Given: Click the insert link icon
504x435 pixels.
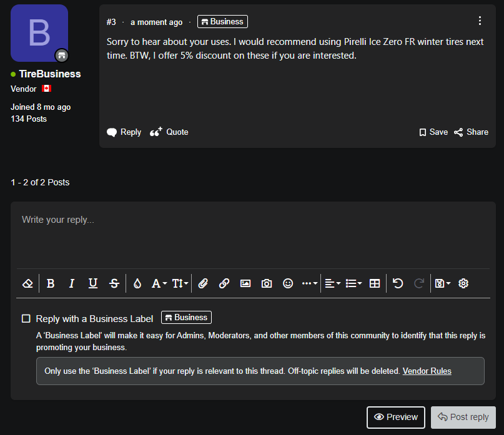Looking at the screenshot, I should (x=224, y=283).
